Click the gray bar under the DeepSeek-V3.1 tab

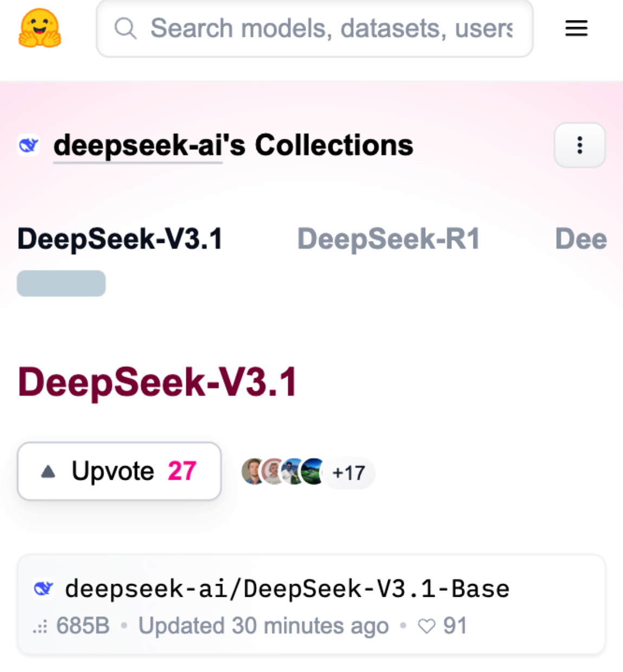[61, 283]
